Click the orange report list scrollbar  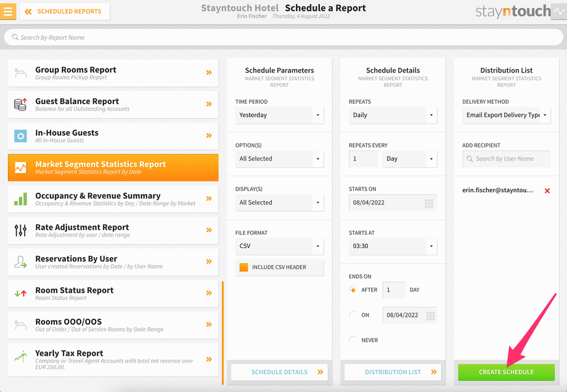[222, 333]
